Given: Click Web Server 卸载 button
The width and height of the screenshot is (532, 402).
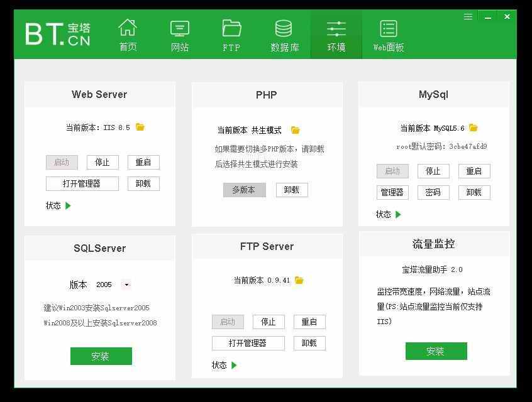Looking at the screenshot, I should 143,183.
